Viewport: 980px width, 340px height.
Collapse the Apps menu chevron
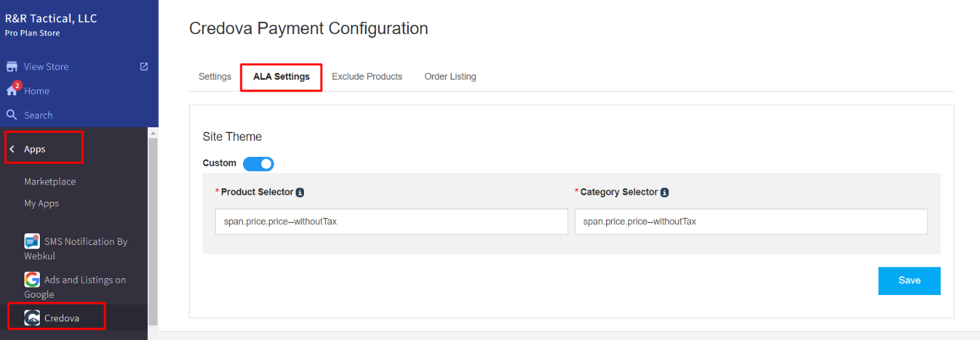12,149
